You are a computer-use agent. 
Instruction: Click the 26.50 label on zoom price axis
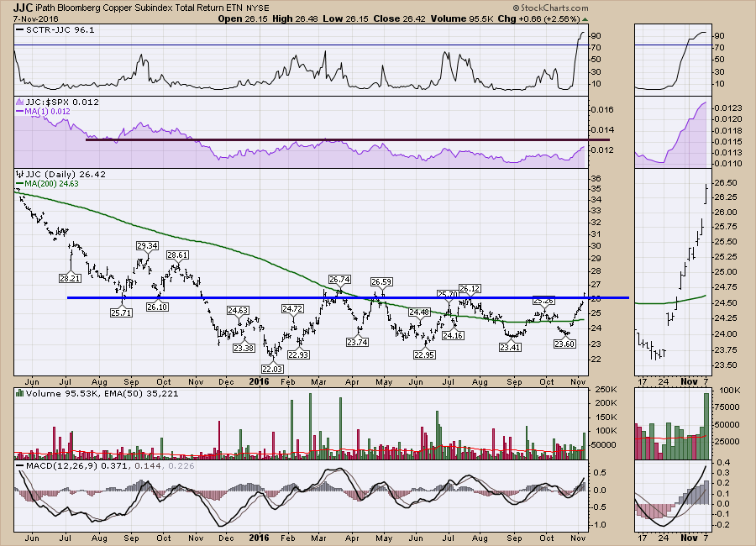click(x=725, y=183)
